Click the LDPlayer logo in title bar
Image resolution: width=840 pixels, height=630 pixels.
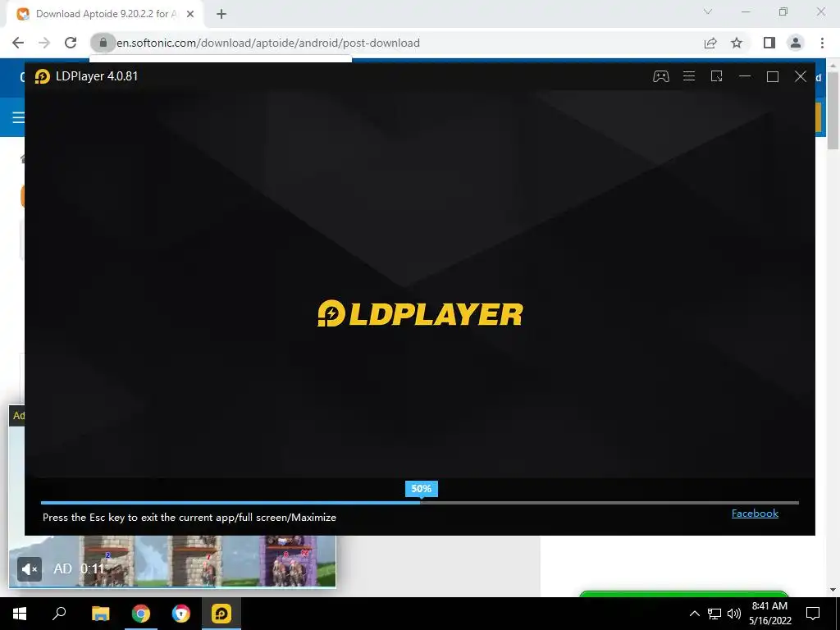coord(43,76)
